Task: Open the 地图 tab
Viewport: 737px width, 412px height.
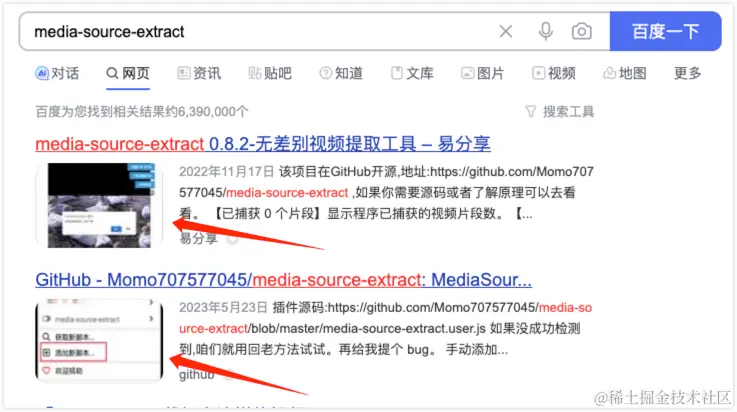Action: (x=625, y=73)
